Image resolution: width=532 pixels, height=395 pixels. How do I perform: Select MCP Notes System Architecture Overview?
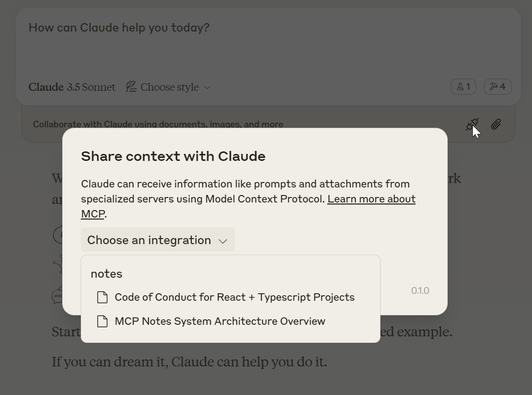click(x=219, y=321)
